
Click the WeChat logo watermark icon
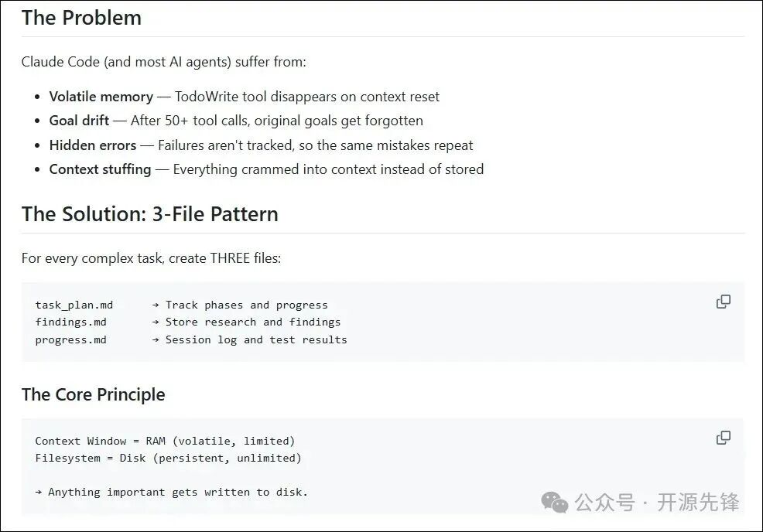pyautogui.click(x=554, y=503)
